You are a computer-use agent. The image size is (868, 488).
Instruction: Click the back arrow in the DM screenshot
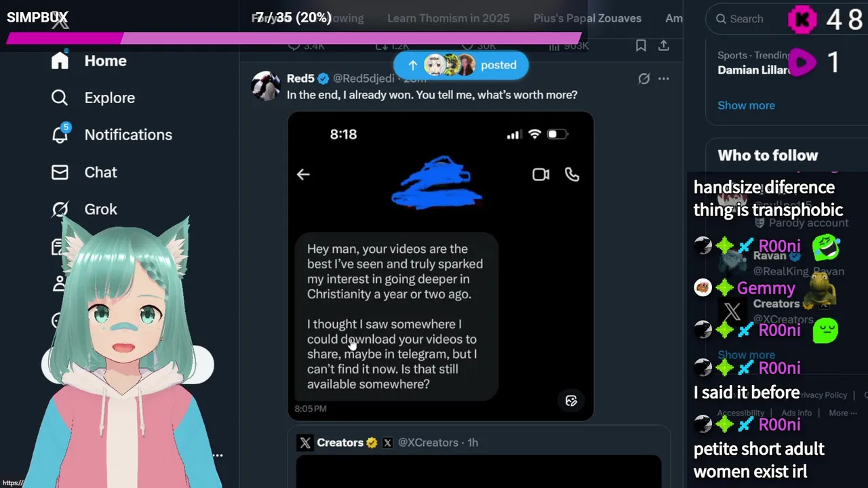tap(303, 174)
